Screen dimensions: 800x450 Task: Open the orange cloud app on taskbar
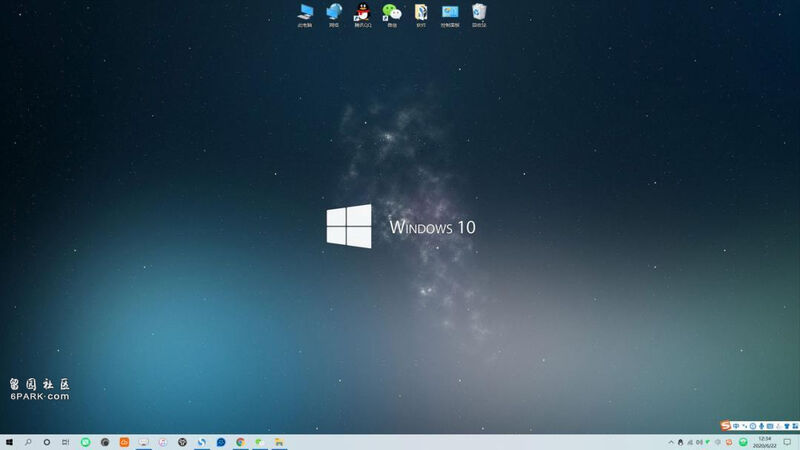124,442
